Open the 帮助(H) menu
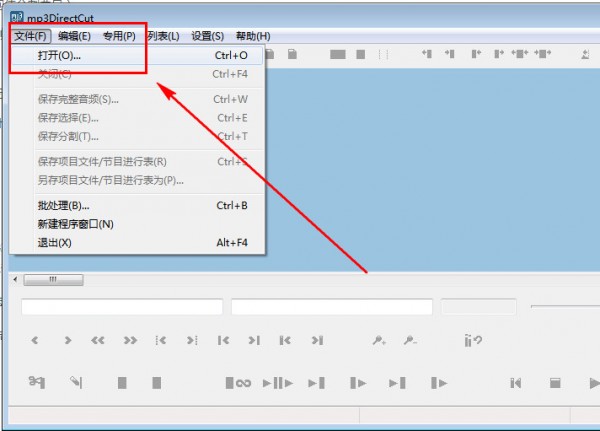 pos(250,36)
